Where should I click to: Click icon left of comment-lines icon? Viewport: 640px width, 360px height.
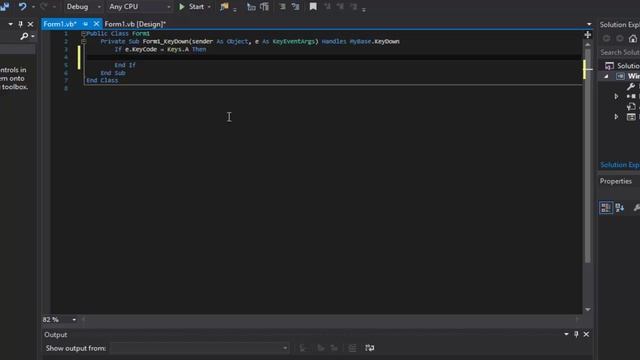point(251,7)
